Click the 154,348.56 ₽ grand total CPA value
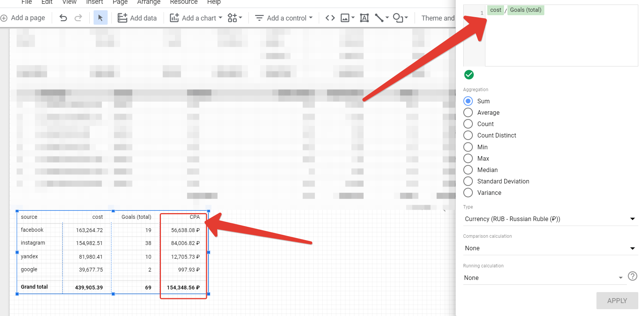The image size is (644, 316). click(183, 288)
